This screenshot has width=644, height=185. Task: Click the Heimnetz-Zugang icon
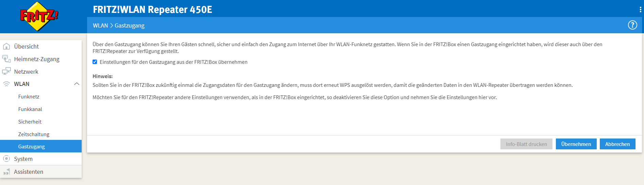(x=6, y=59)
